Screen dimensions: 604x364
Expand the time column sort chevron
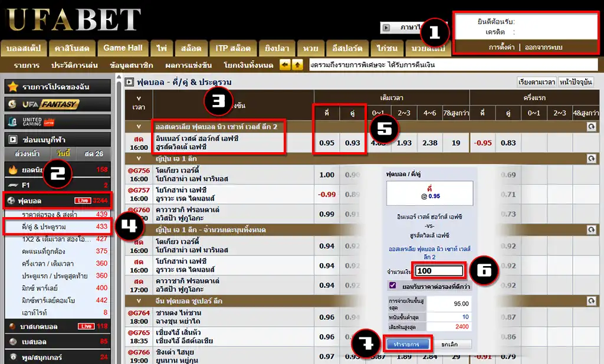(x=139, y=98)
